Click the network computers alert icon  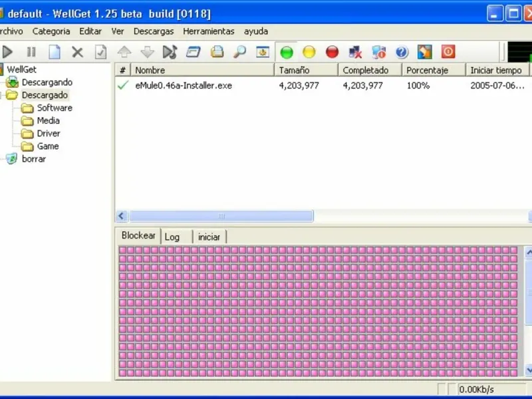[378, 53]
